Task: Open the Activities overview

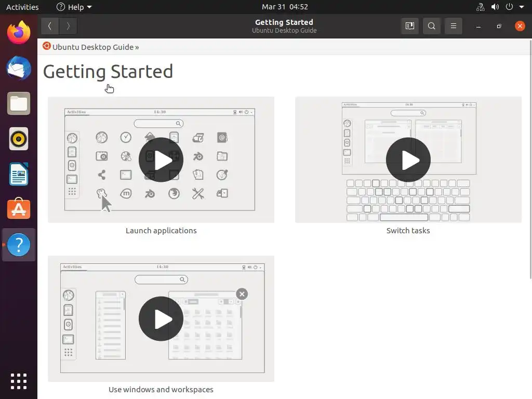Action: click(x=22, y=7)
